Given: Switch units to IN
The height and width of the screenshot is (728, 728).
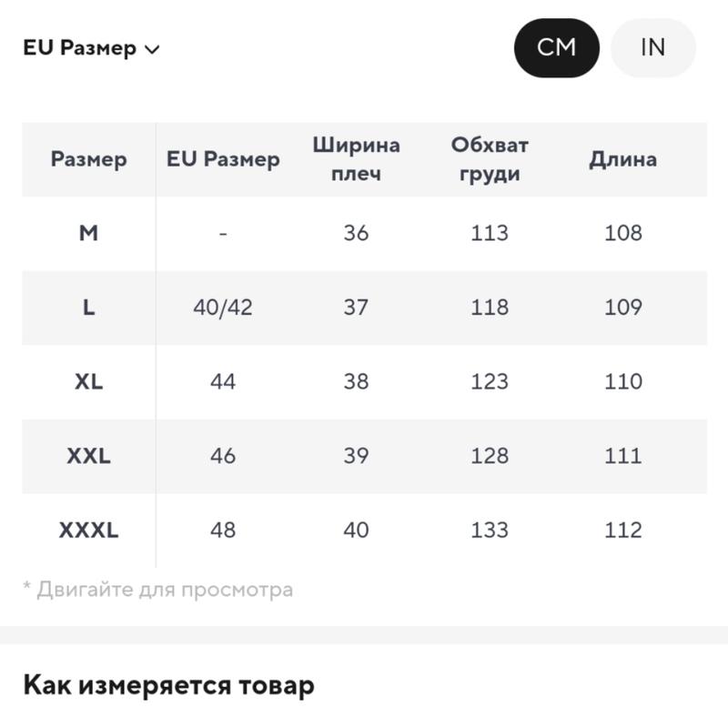Looking at the screenshot, I should [652, 48].
